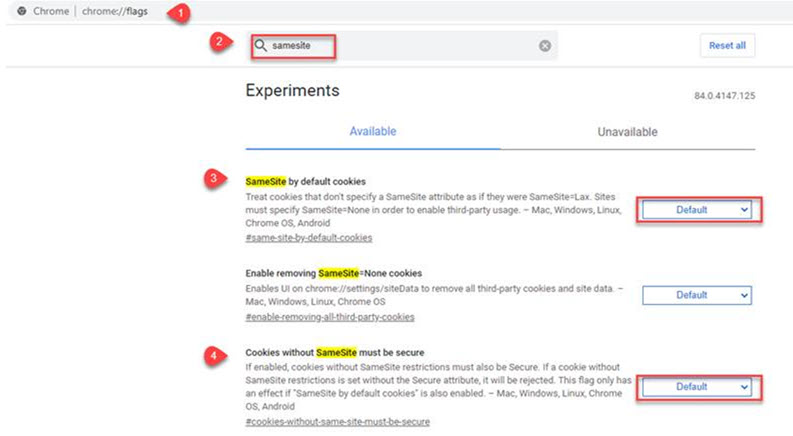Open #enable-removing-all-third-party-cookies link
Viewport: 793px width, 436px height.
pos(330,317)
